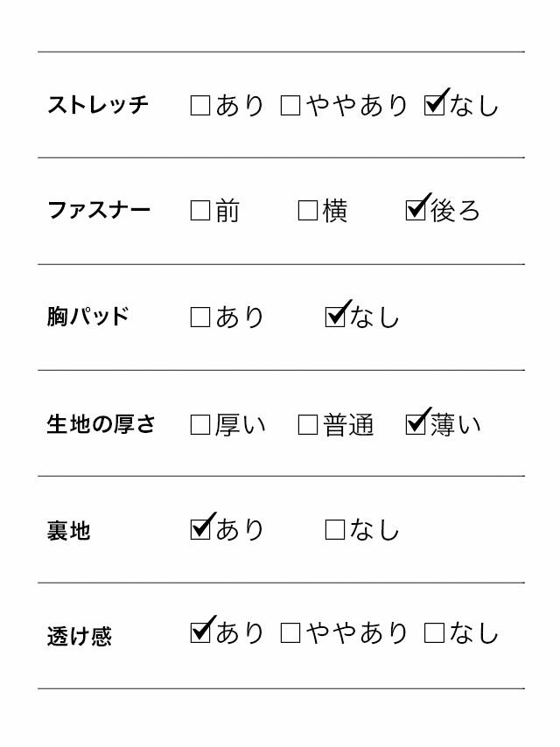Check the 裏地 なし checkbox

coord(335,529)
